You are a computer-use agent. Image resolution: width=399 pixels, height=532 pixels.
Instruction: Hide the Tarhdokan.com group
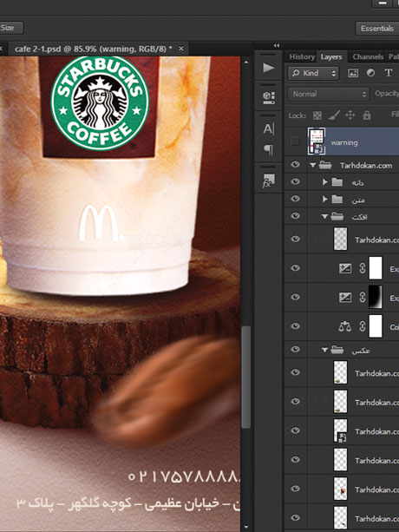click(x=295, y=165)
